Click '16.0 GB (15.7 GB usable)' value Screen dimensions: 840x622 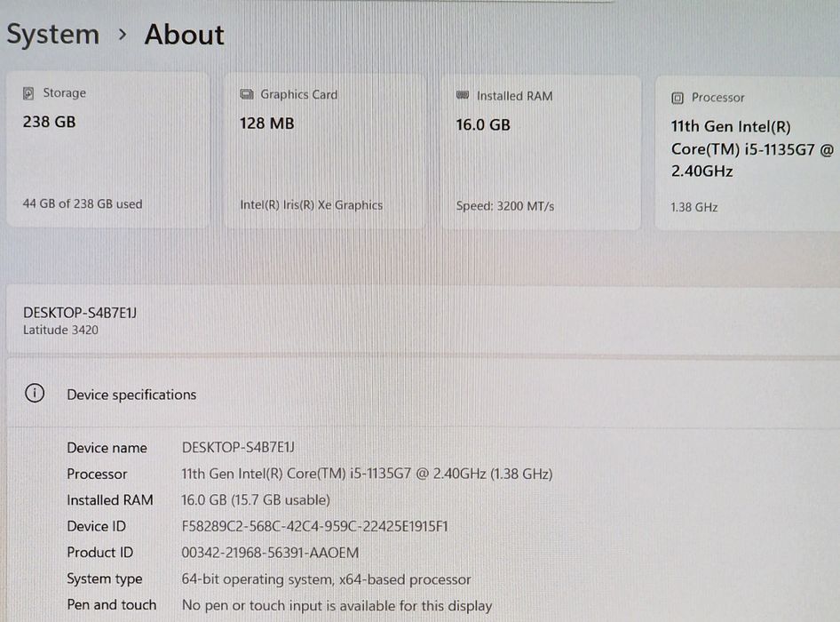256,499
